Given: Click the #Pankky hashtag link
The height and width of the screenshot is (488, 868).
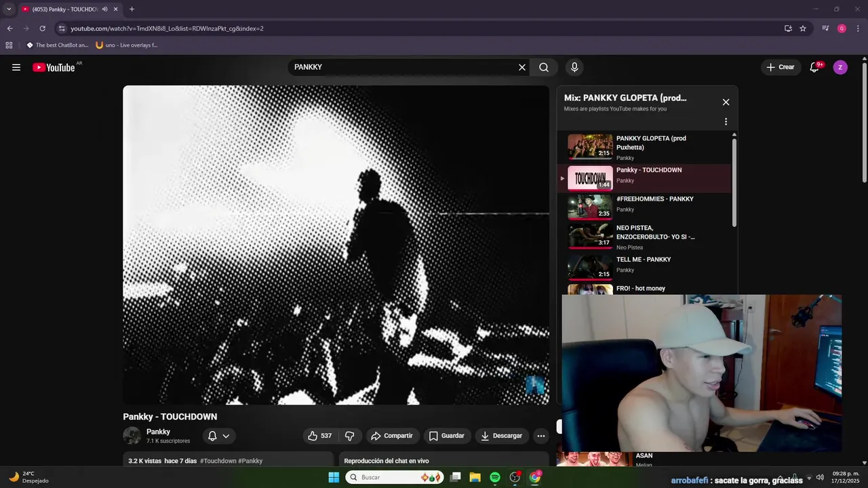Looking at the screenshot, I should click(250, 461).
